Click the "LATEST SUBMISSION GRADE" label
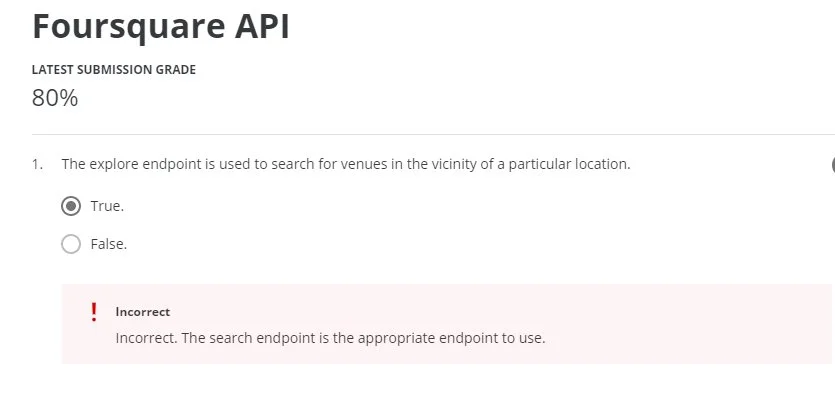Viewport: 835px width, 407px height. 114,70
